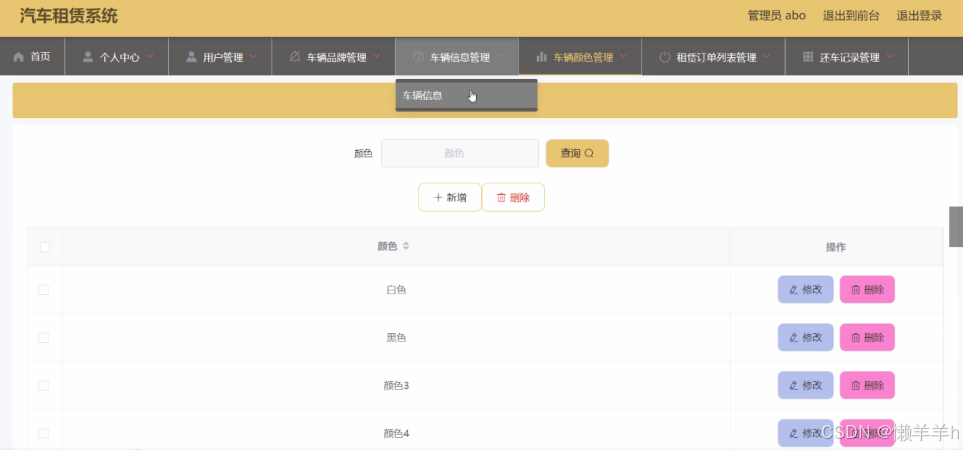963x450 pixels.
Task: Expand the 车辆颜色管理 menu arrow
Action: [x=623, y=56]
